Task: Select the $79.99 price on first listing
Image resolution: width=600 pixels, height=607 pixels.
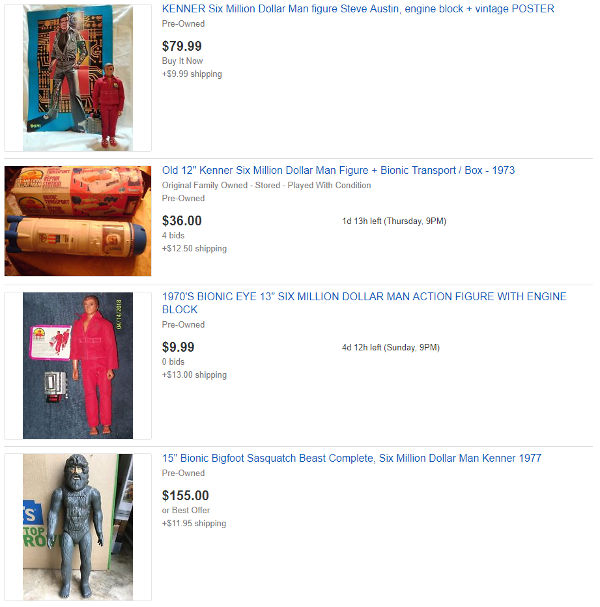Action: (x=182, y=46)
